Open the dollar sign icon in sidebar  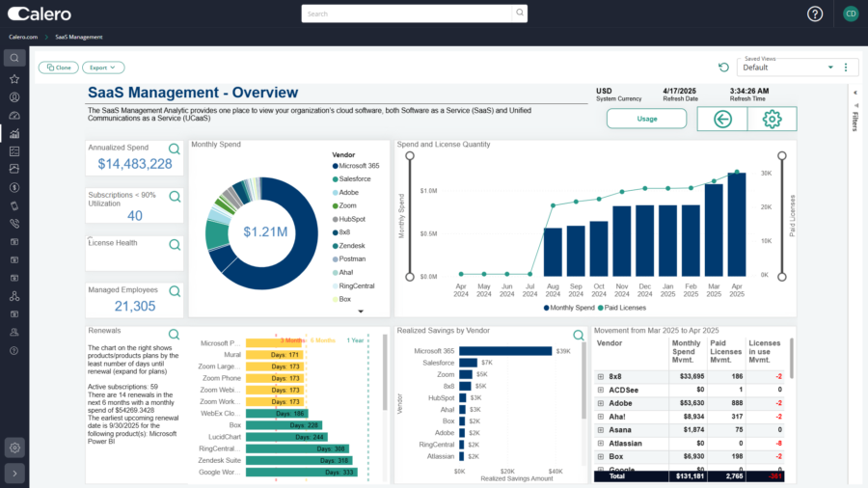coord(14,187)
